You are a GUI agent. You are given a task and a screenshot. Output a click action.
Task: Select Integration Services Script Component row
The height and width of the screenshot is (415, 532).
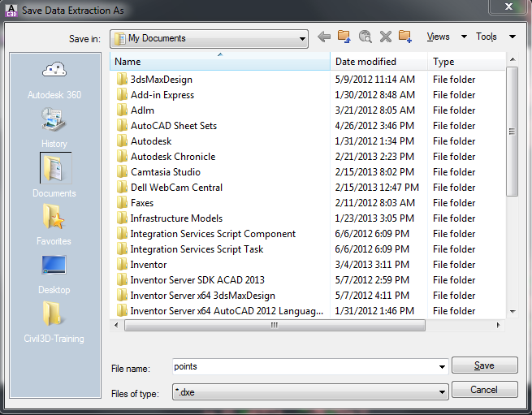click(308, 234)
